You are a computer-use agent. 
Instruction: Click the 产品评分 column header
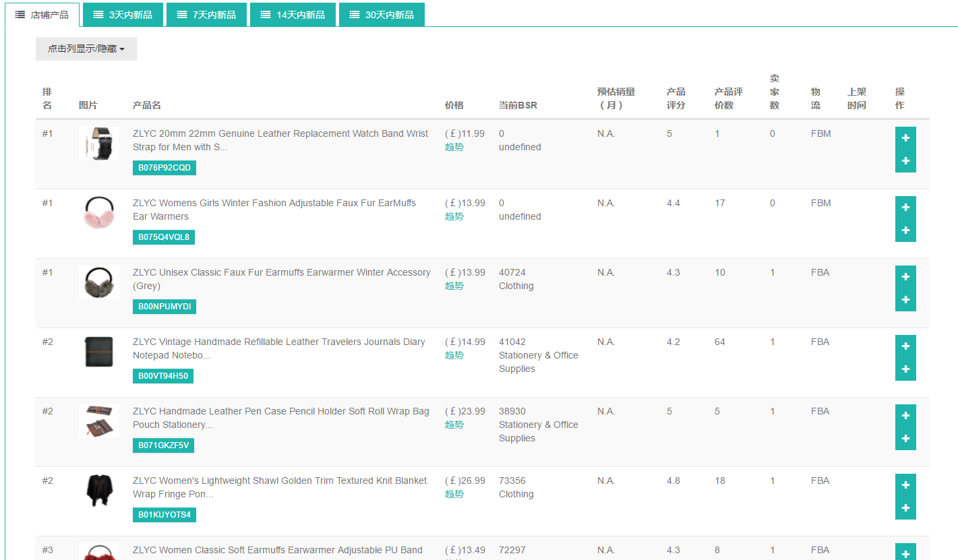coord(676,98)
